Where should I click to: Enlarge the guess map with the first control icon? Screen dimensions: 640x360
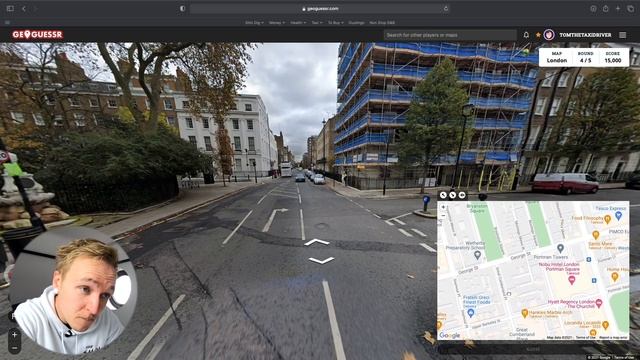coord(443,195)
